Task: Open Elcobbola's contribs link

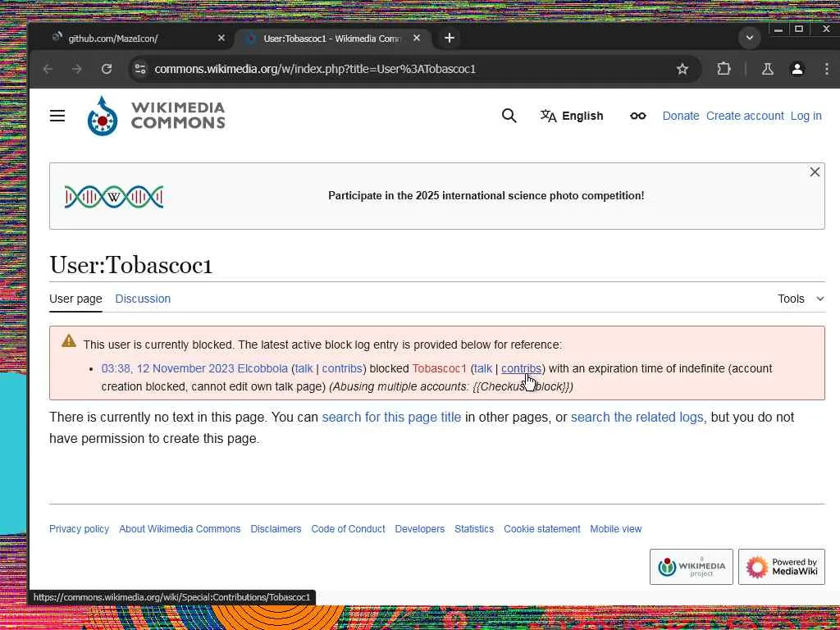Action: coord(342,368)
